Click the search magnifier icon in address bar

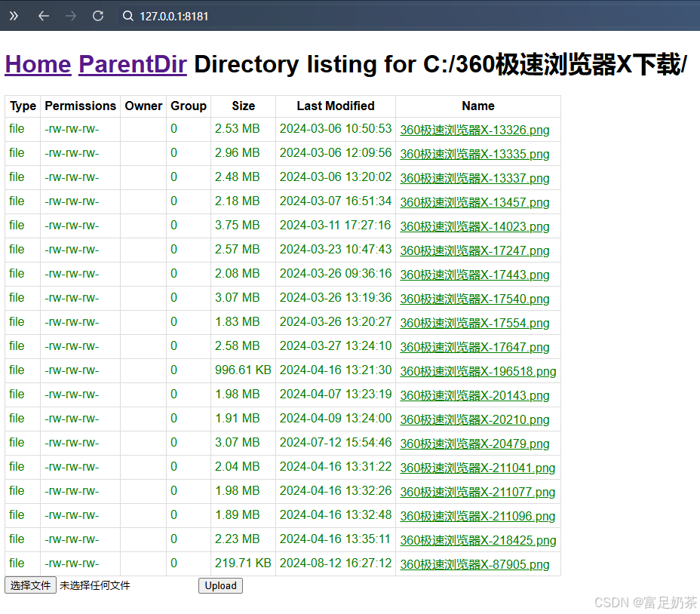click(x=128, y=16)
